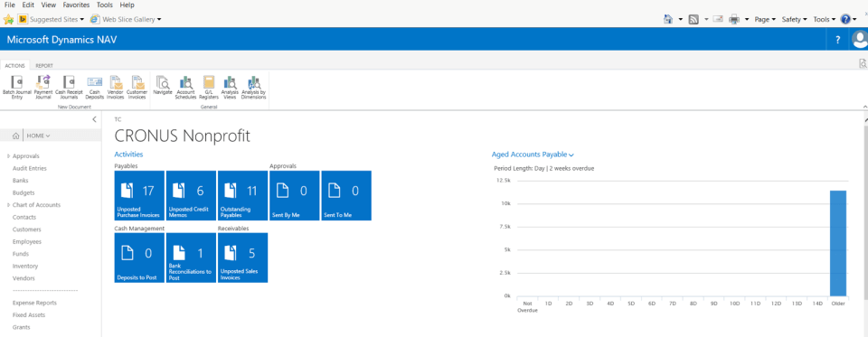868x337 pixels.
Task: Open Account Schedules from the ribbon
Action: (186, 88)
